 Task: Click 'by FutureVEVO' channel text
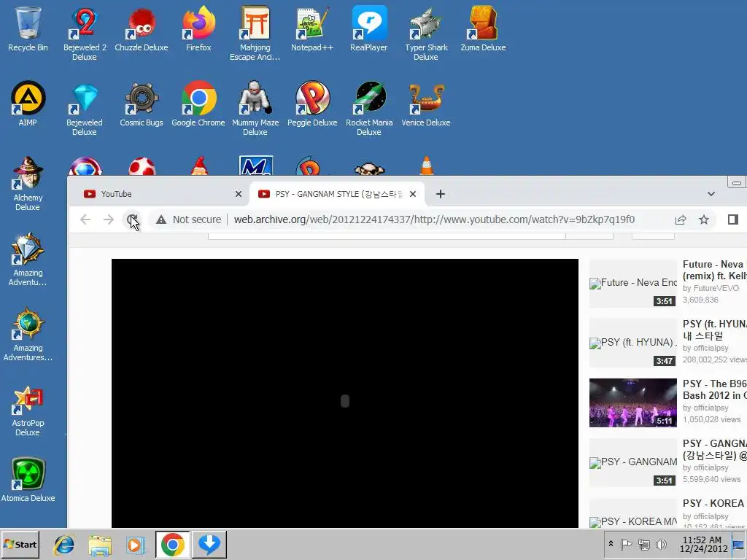(711, 288)
